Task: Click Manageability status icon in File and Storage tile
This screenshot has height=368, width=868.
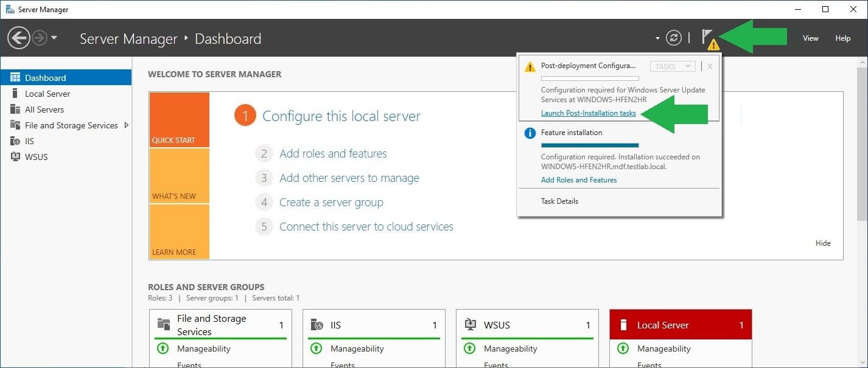Action: [x=163, y=349]
